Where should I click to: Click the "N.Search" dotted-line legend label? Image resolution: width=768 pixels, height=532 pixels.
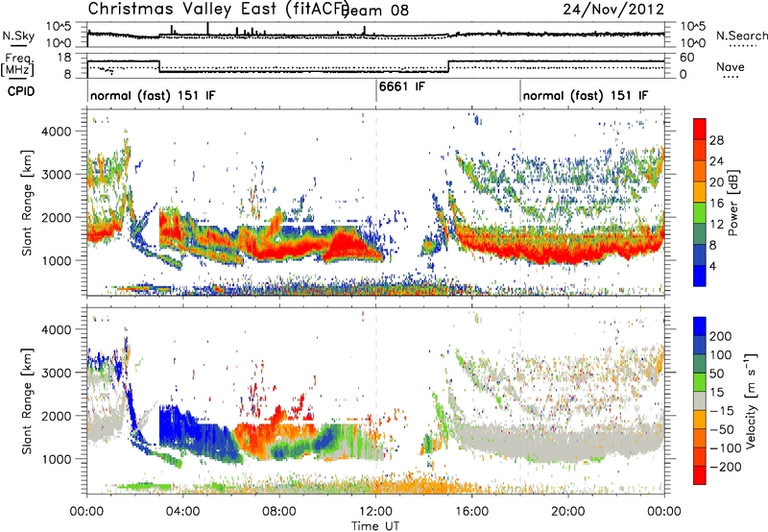[741, 36]
